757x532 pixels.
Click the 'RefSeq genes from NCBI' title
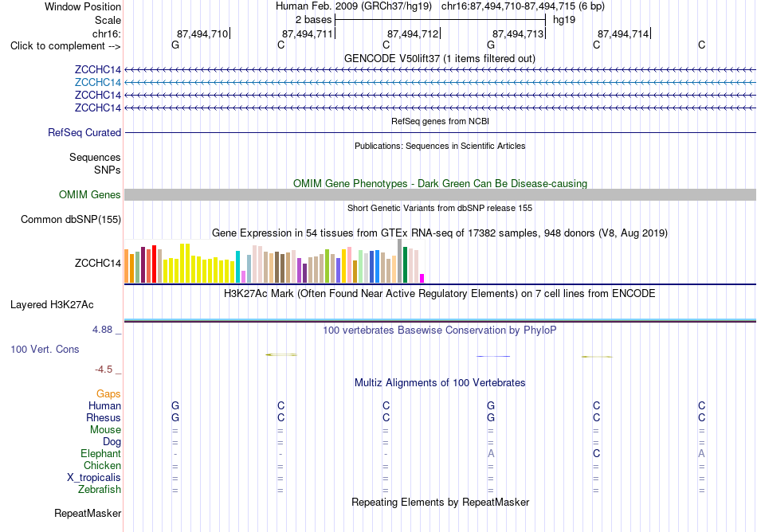pyautogui.click(x=440, y=121)
